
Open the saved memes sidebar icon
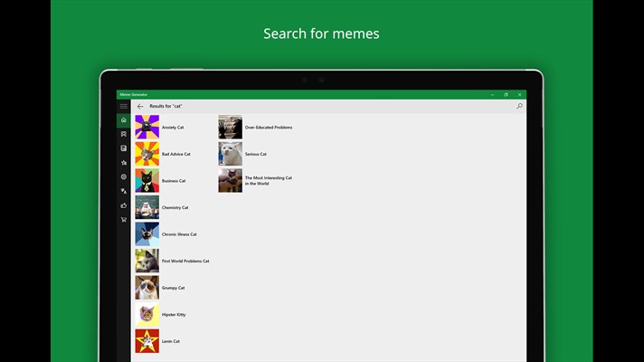pyautogui.click(x=123, y=148)
